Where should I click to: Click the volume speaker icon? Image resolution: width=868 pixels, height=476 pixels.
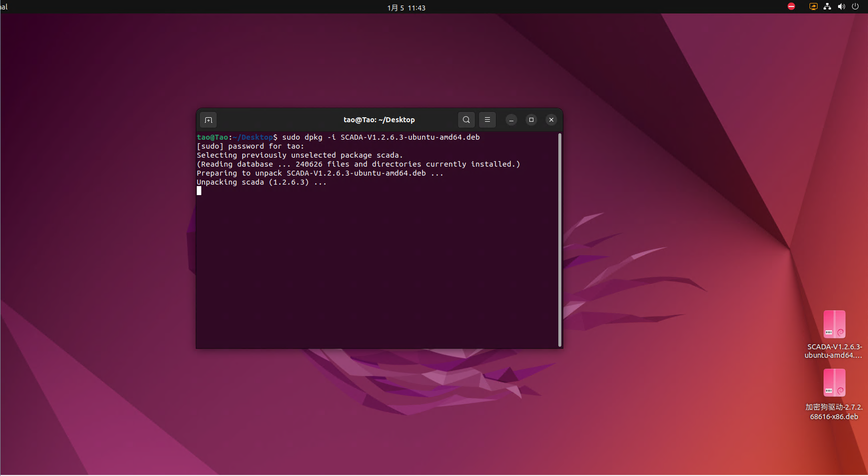pos(842,6)
